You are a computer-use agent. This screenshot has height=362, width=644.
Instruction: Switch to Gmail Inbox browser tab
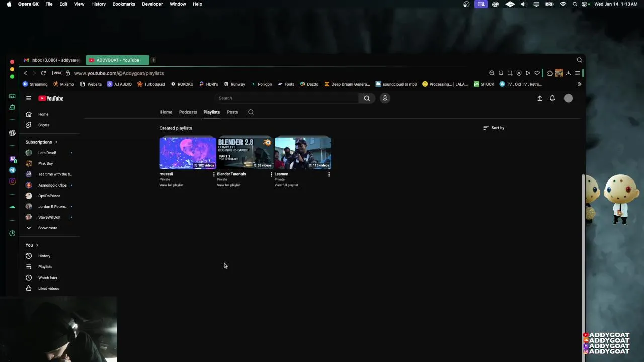point(52,60)
